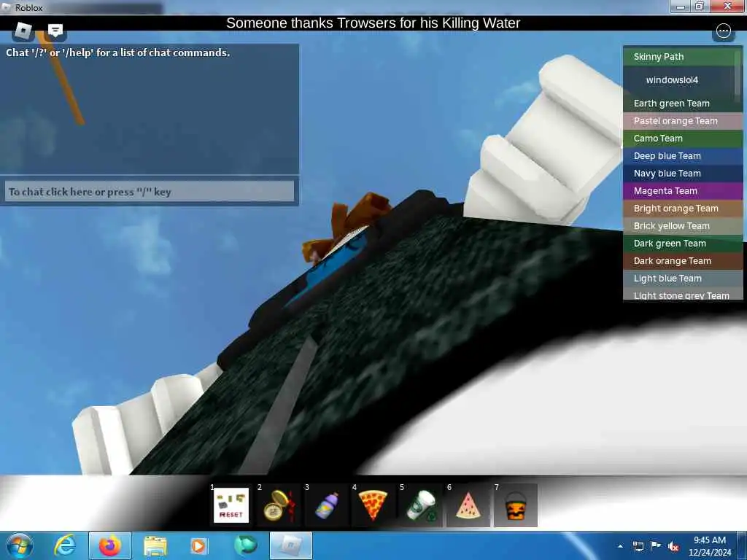Click Navy blue Team entry
Image resolution: width=747 pixels, height=560 pixels.
pyautogui.click(x=683, y=174)
